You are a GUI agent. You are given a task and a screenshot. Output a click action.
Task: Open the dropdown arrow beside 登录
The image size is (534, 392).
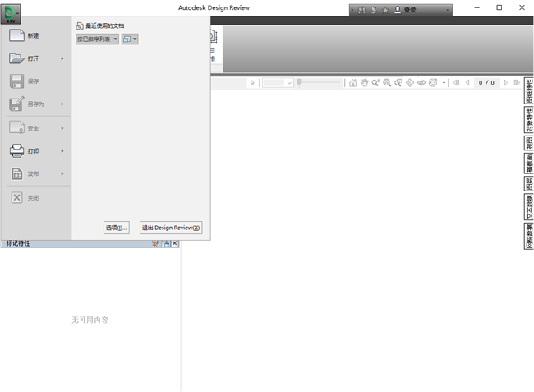tap(447, 10)
